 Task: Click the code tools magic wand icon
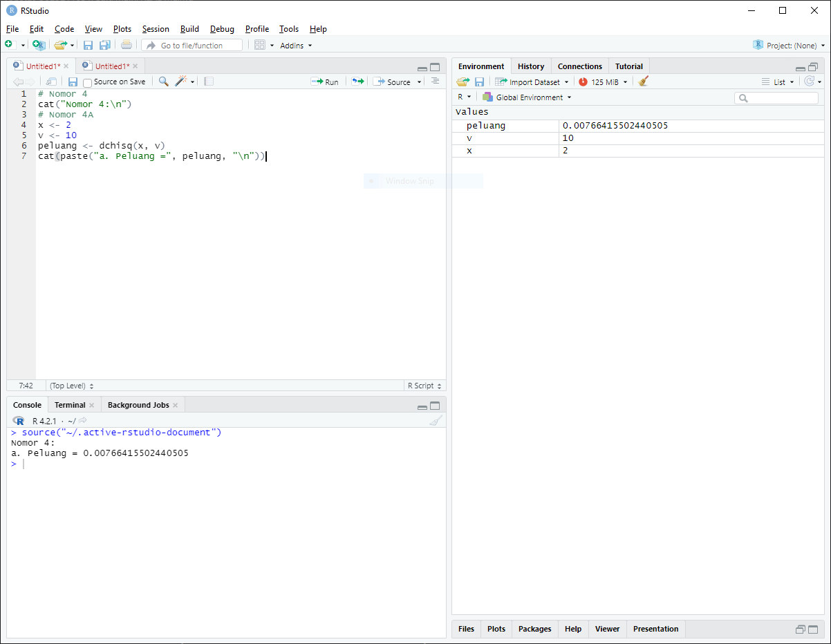(180, 81)
